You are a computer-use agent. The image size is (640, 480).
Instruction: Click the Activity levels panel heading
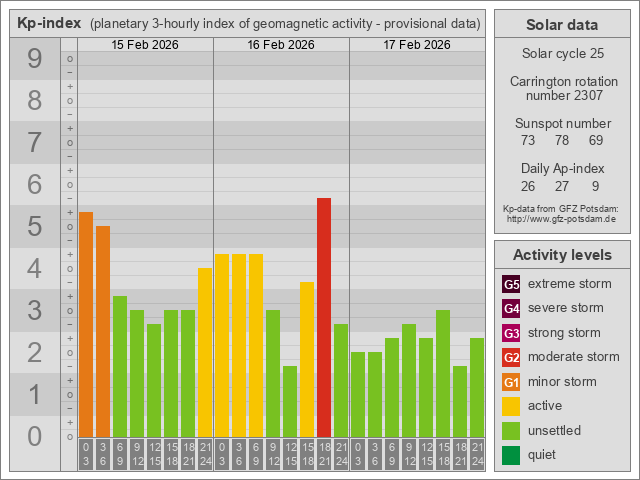pos(561,255)
